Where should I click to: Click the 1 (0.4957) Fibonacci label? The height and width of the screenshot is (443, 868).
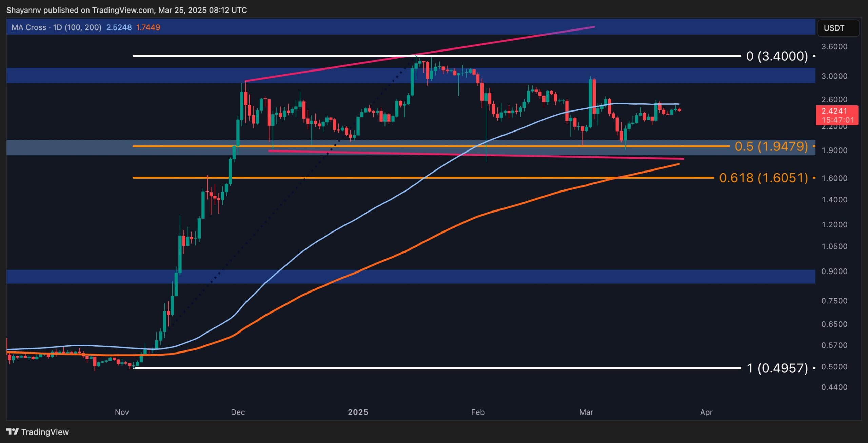pos(777,368)
